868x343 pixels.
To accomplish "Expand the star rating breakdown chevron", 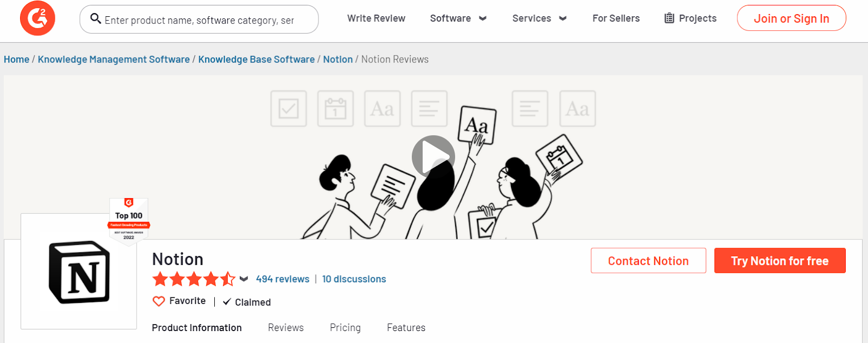I will click(x=244, y=279).
